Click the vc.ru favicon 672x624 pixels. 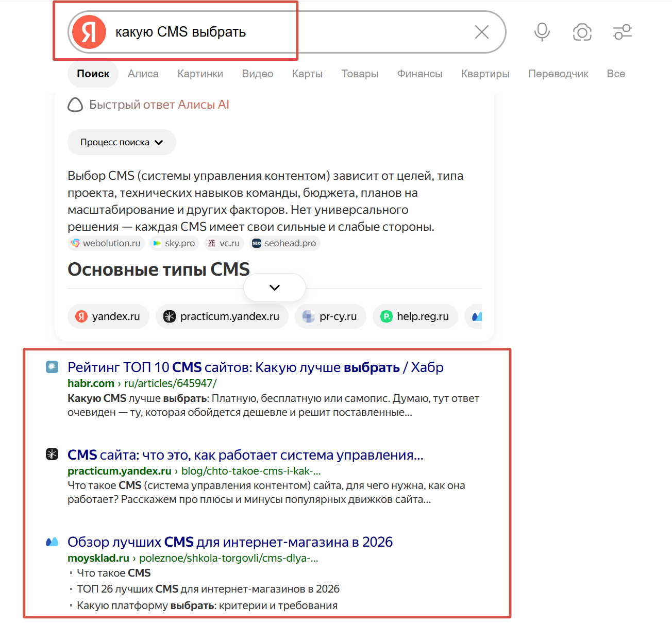(x=212, y=243)
